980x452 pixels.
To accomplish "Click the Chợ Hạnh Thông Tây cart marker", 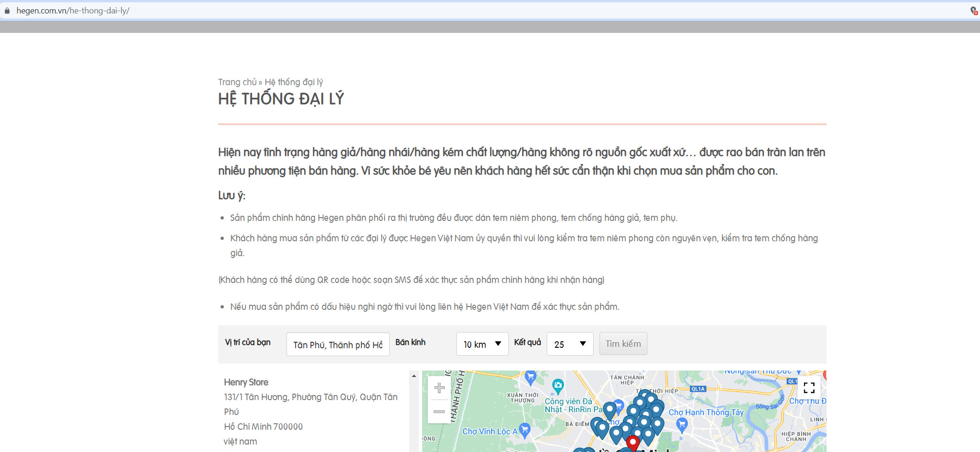I will (x=682, y=425).
